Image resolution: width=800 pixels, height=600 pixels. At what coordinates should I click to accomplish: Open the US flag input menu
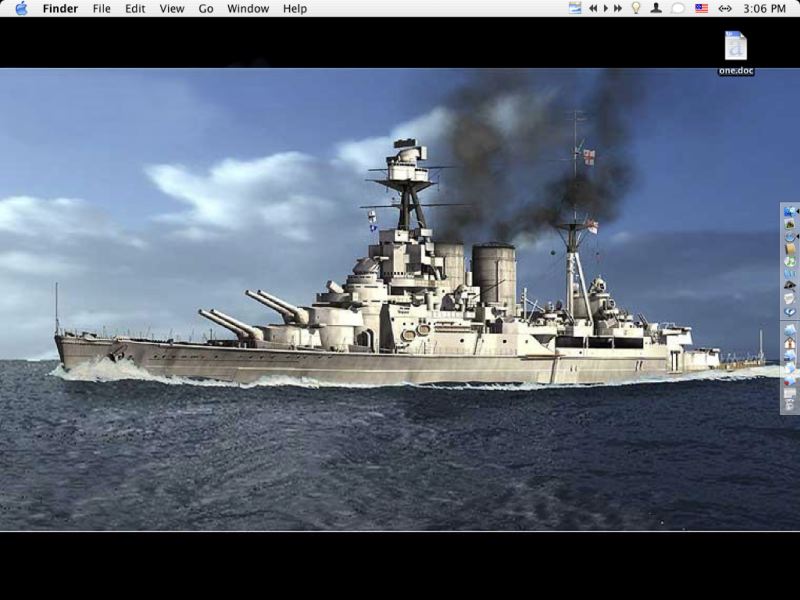click(x=701, y=8)
